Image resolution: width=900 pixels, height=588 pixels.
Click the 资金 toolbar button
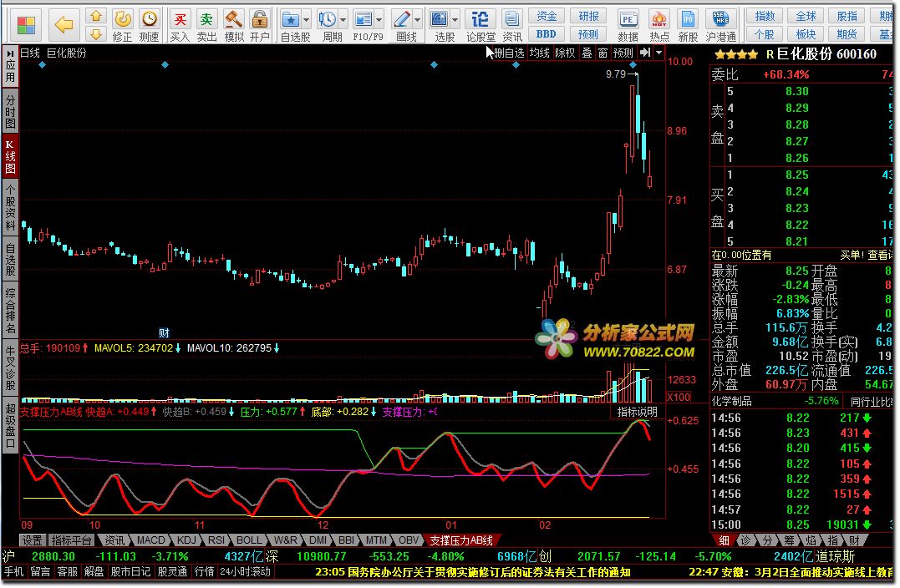(x=546, y=16)
